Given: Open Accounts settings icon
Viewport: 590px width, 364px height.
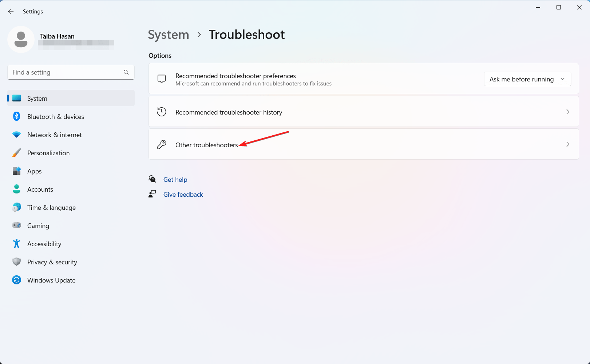Looking at the screenshot, I should [x=17, y=189].
